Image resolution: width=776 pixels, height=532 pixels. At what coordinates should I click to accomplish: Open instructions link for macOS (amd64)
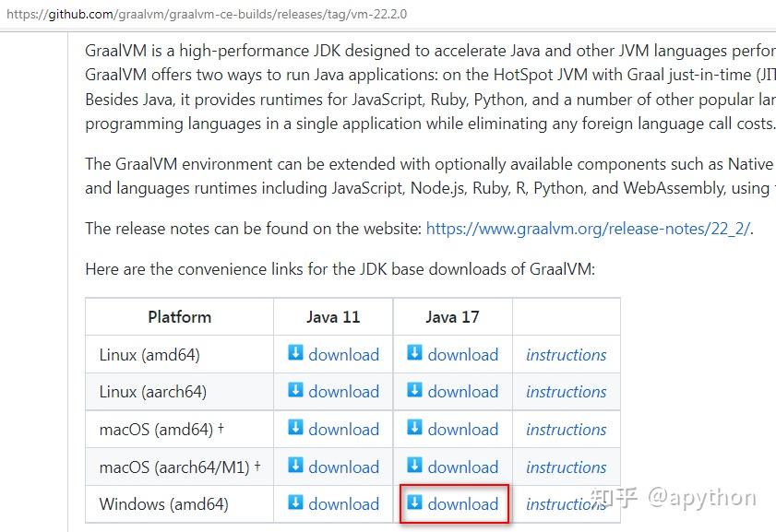coord(566,430)
